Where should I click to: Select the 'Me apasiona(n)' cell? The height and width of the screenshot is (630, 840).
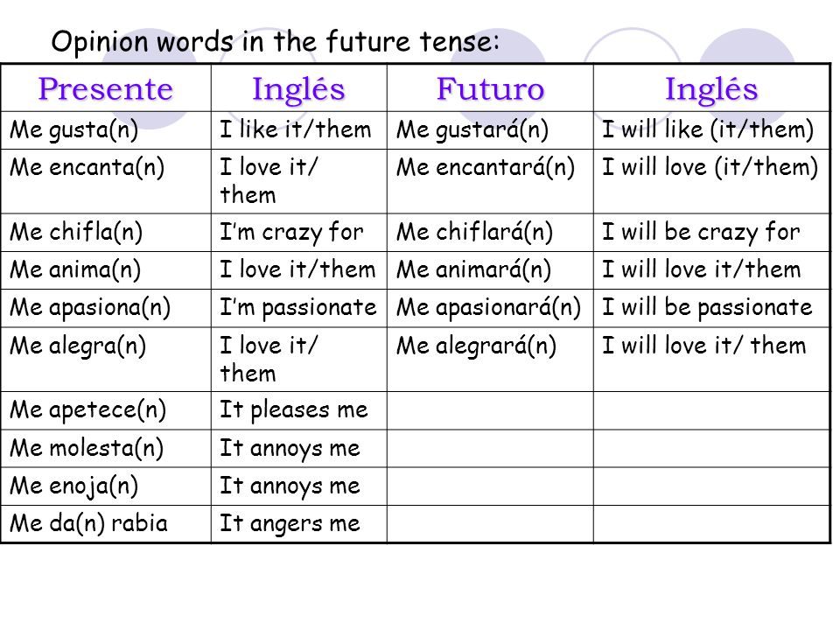106,309
